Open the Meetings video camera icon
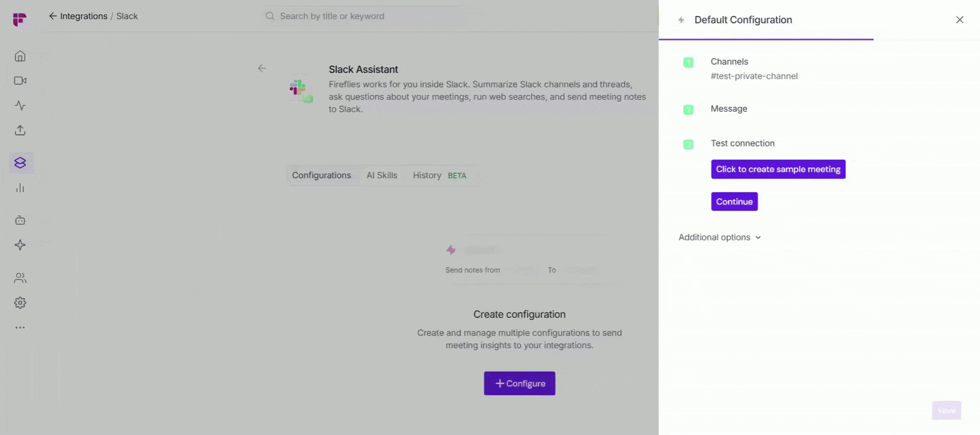980x435 pixels. [x=20, y=81]
